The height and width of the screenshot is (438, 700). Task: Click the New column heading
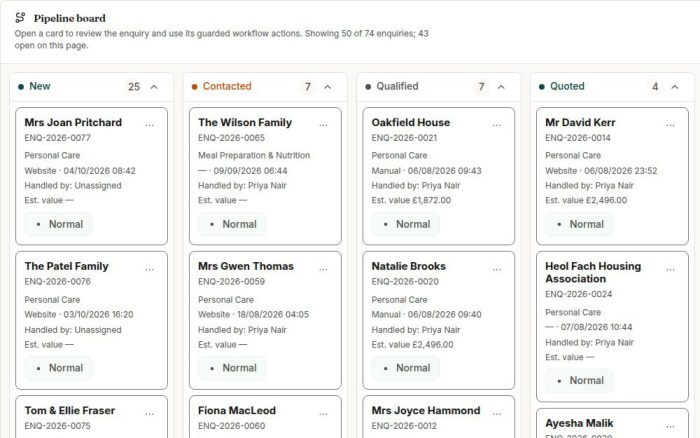coord(40,86)
